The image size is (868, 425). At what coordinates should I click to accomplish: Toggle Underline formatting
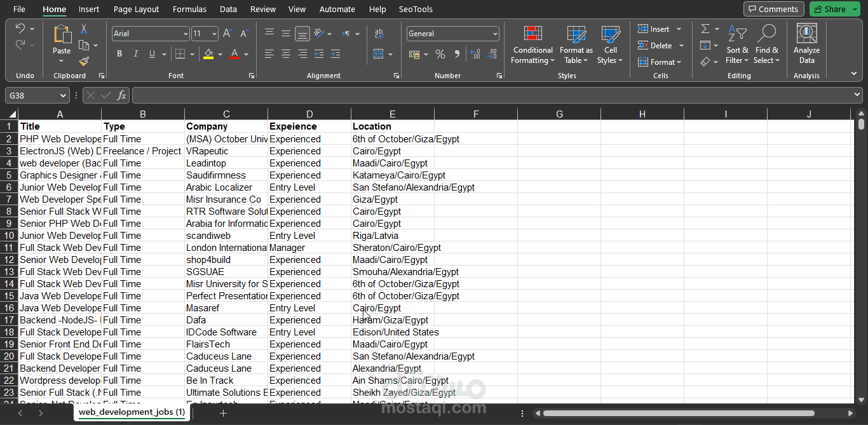pyautogui.click(x=153, y=54)
